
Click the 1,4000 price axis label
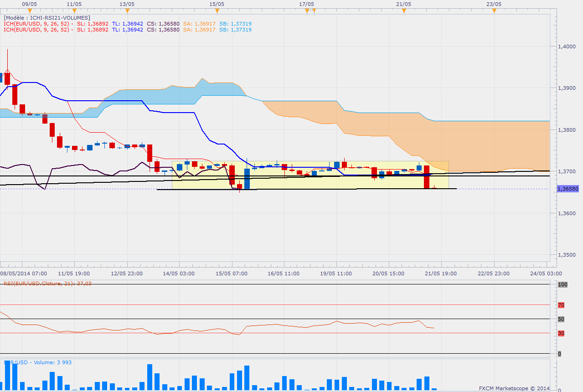click(x=568, y=46)
